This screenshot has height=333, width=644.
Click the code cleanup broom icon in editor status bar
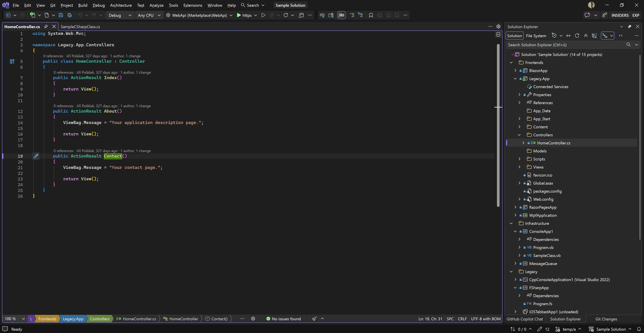(314, 319)
